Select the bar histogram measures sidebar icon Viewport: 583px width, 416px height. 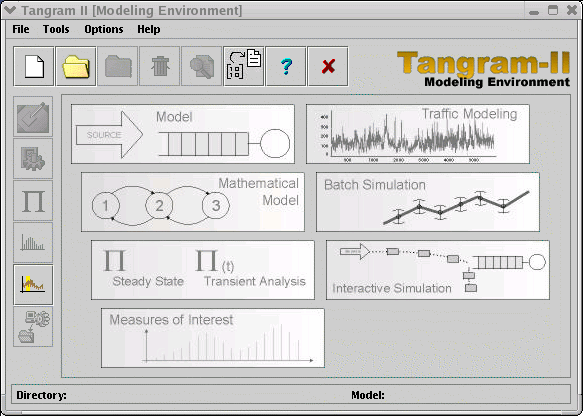(x=33, y=243)
